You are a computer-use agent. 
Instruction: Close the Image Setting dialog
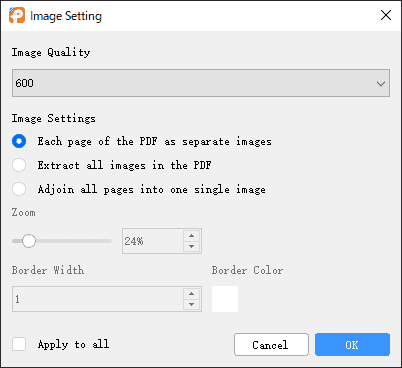point(386,15)
